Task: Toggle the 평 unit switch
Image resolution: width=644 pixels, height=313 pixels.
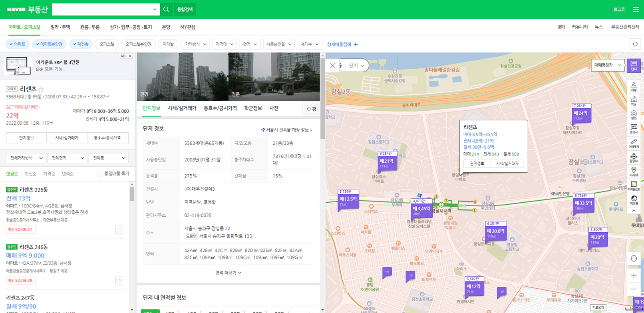Action: [312, 109]
